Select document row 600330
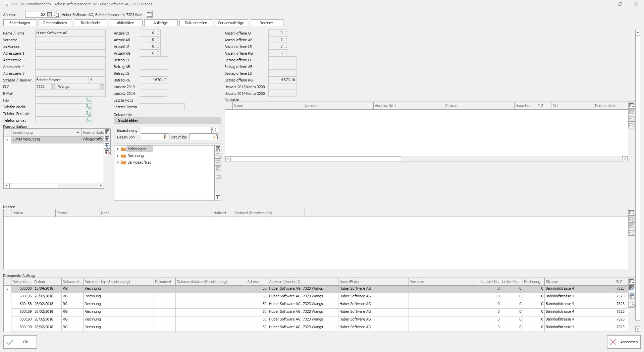Image resolution: width=644 pixels, height=352 pixels. pyautogui.click(x=315, y=289)
